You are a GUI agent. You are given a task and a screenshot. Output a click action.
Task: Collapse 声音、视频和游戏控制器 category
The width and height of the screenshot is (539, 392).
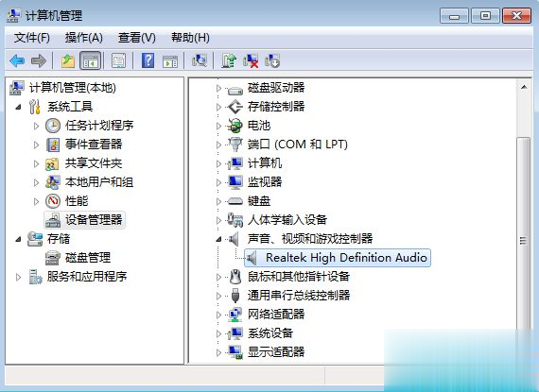[x=218, y=239]
